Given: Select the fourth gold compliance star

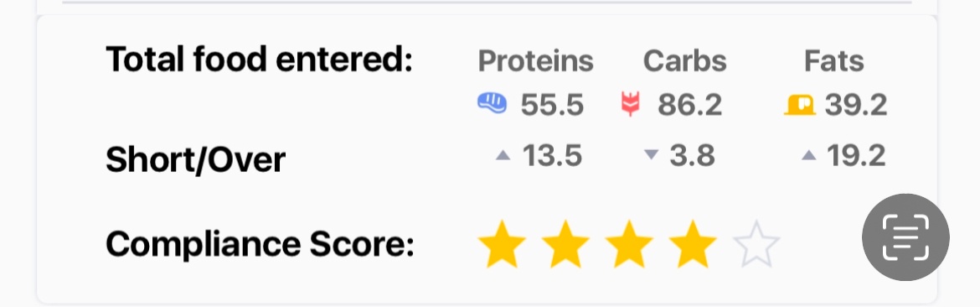Looking at the screenshot, I should [693, 244].
